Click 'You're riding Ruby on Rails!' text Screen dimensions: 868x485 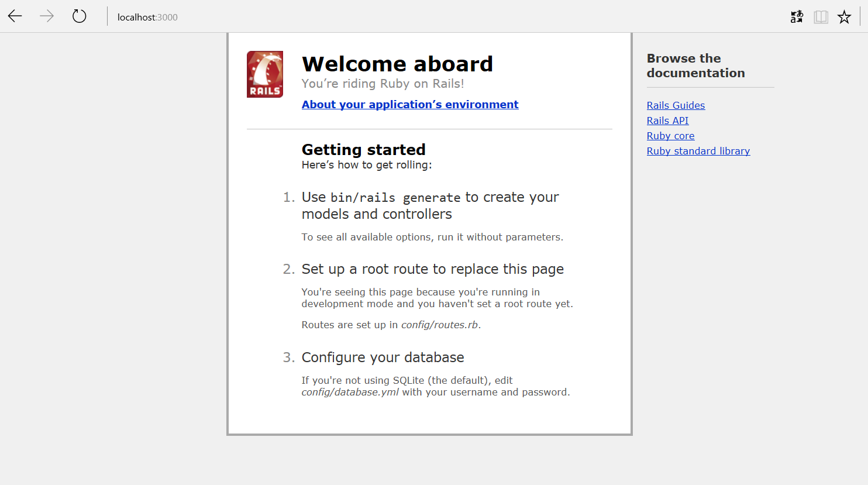(x=383, y=84)
